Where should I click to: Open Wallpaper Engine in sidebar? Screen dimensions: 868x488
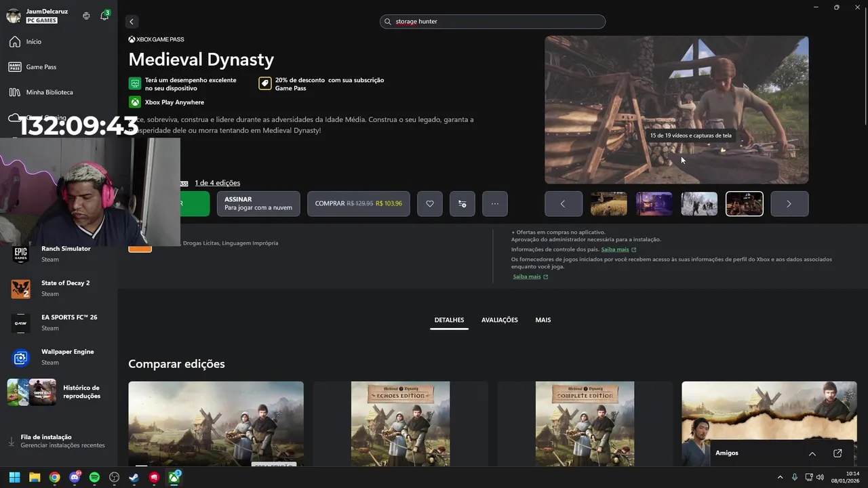(58, 357)
